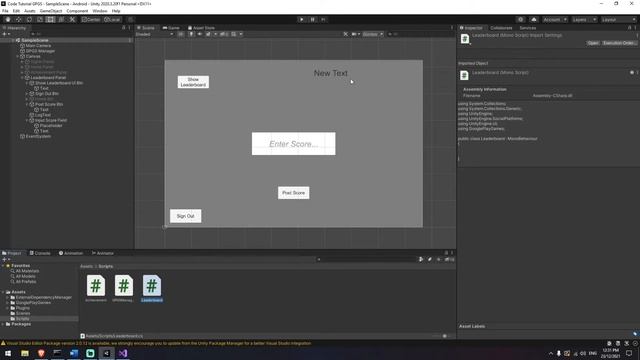Open the cloud services icon
Screen dimensions: 640x360
pos(534,19)
